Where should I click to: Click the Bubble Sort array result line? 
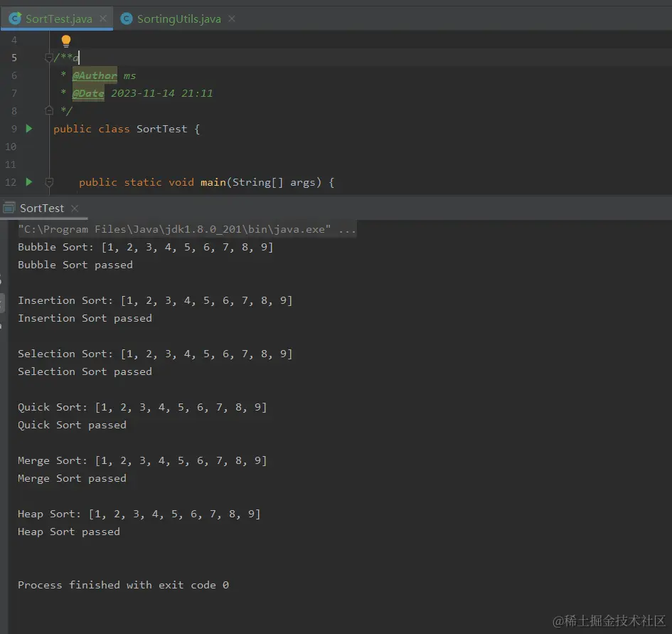145,247
